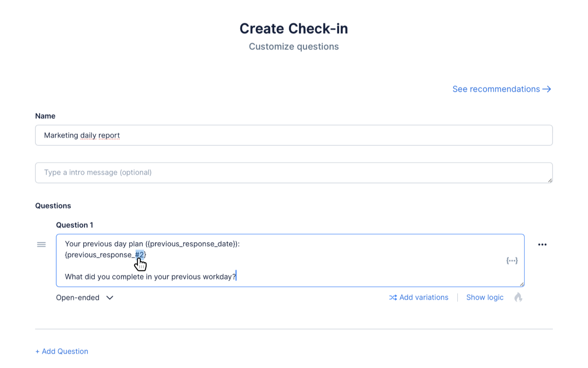
Task: Click the arrow after See recommendations
Action: pos(547,89)
